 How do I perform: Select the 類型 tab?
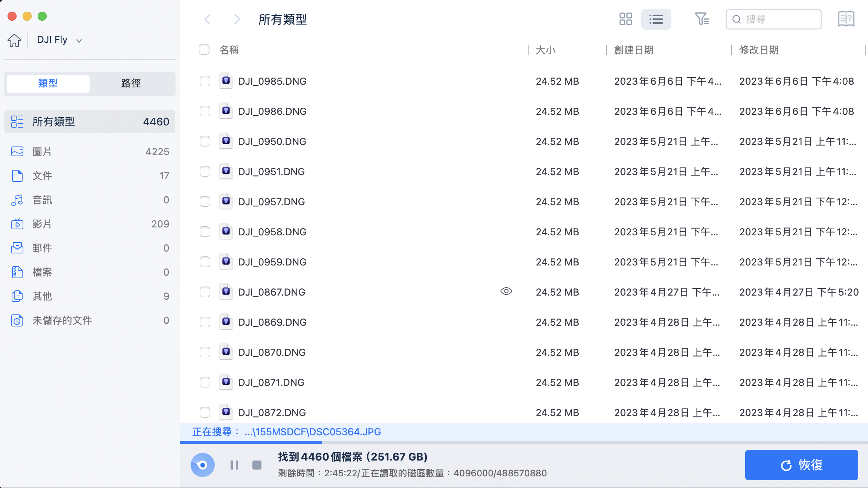click(48, 83)
